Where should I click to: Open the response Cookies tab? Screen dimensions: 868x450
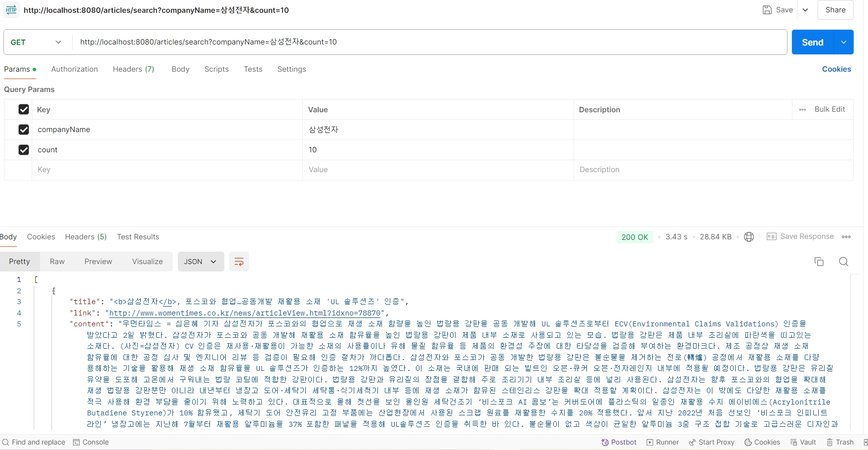pos(41,237)
